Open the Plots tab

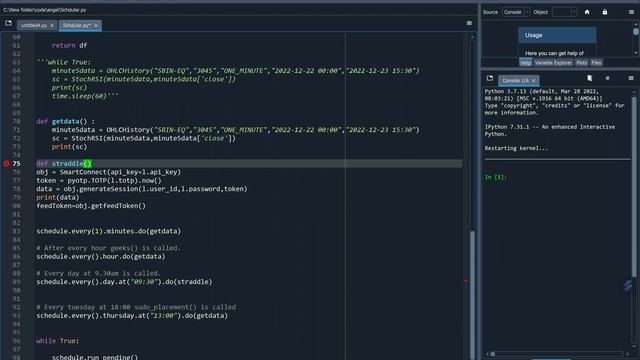tap(582, 63)
